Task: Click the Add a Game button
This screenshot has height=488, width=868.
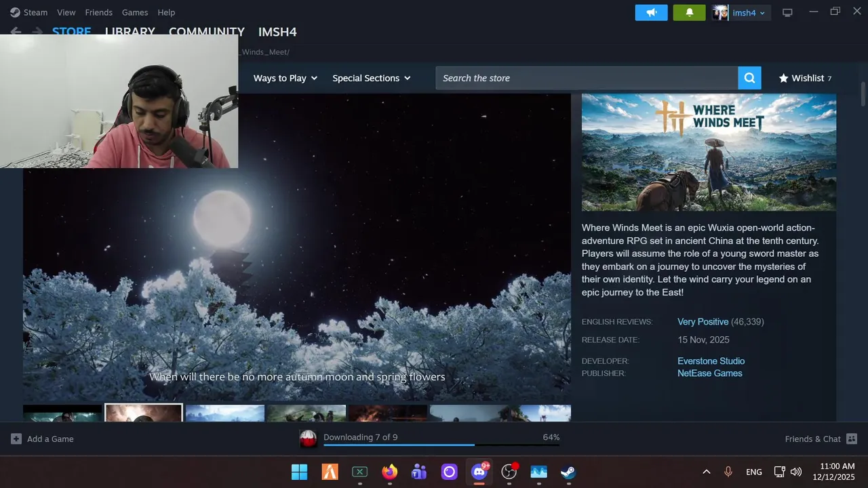Action: pos(42,439)
